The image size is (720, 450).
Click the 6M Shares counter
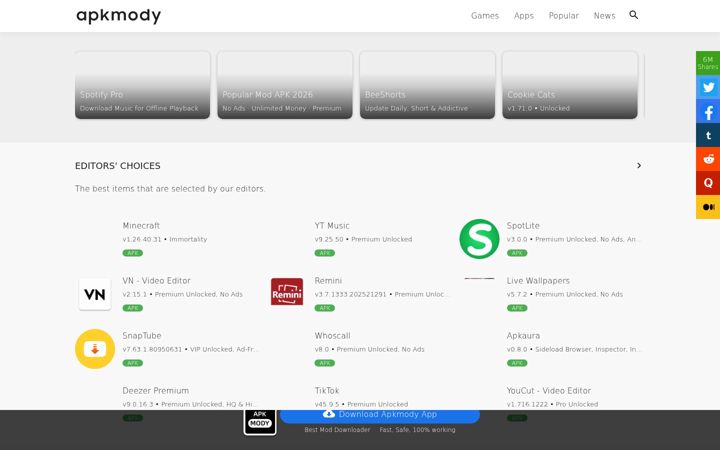point(708,63)
